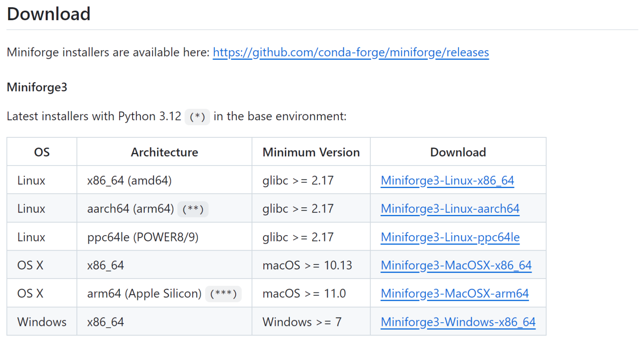Select the Miniforge3 section heading
The image size is (644, 344).
(36, 88)
